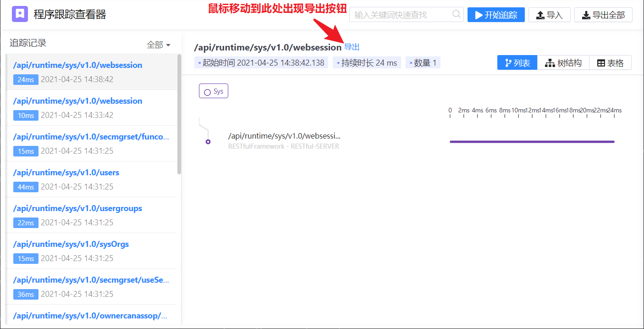Click the span name /api/runtime/sys/v1.0/websessi...

point(284,136)
